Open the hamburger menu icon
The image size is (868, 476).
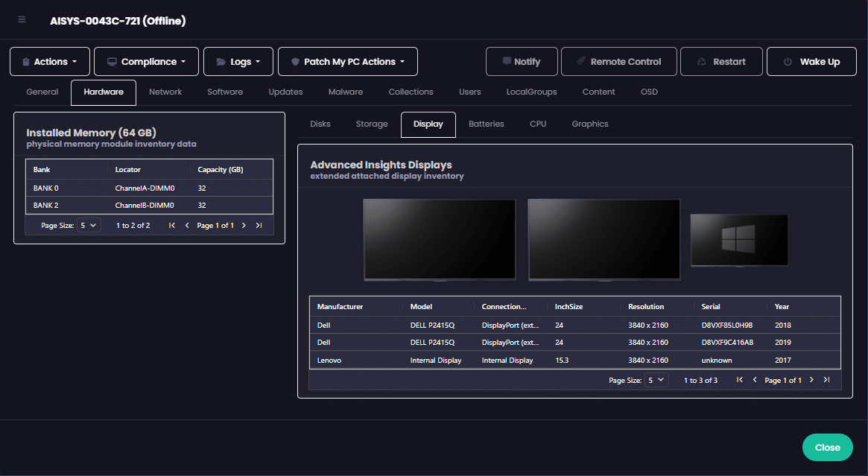22,19
